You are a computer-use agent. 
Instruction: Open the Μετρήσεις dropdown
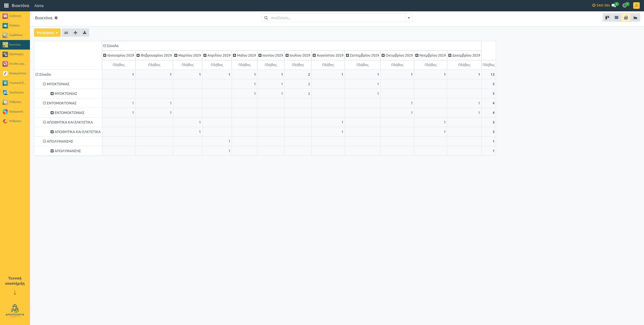47,33
